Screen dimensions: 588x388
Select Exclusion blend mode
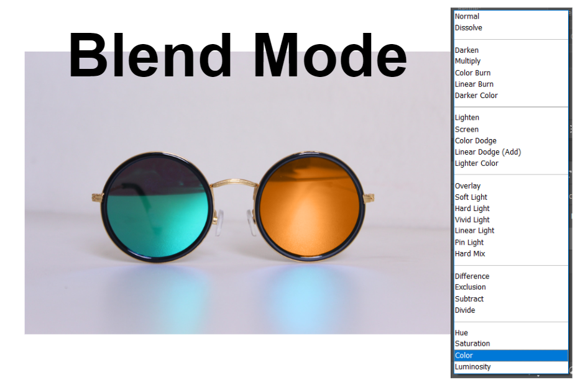coord(511,287)
